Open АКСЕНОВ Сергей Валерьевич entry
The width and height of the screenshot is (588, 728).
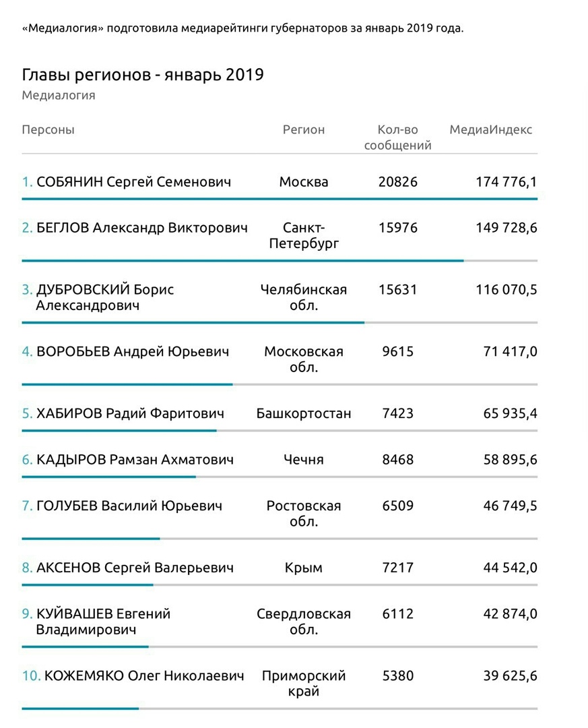coord(135,568)
